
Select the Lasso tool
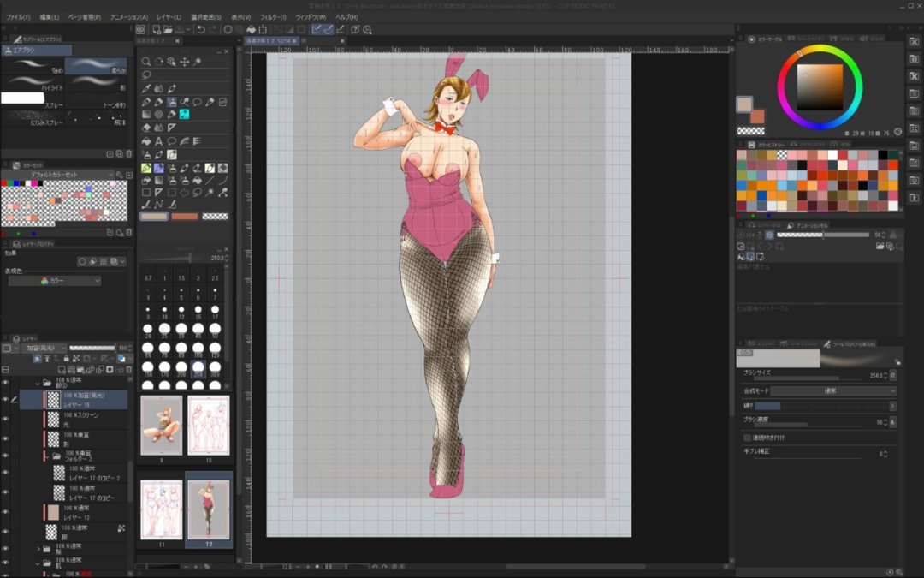(146, 74)
